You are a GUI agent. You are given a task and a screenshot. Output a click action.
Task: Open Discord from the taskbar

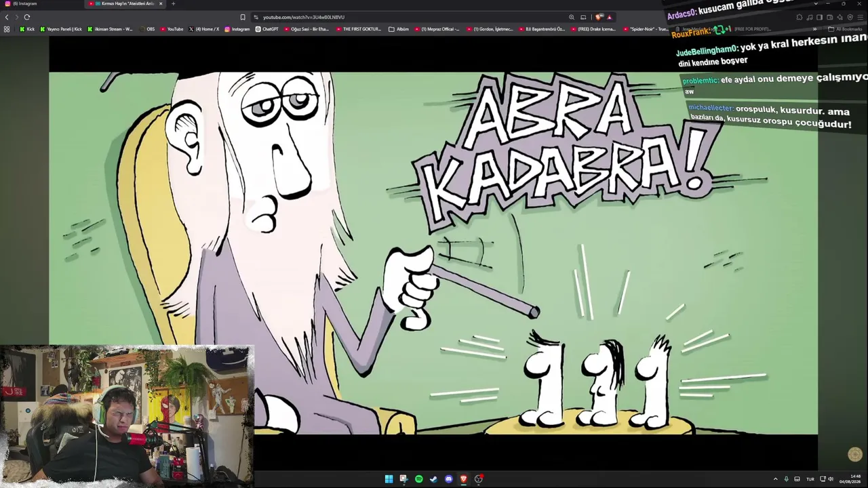[448, 479]
